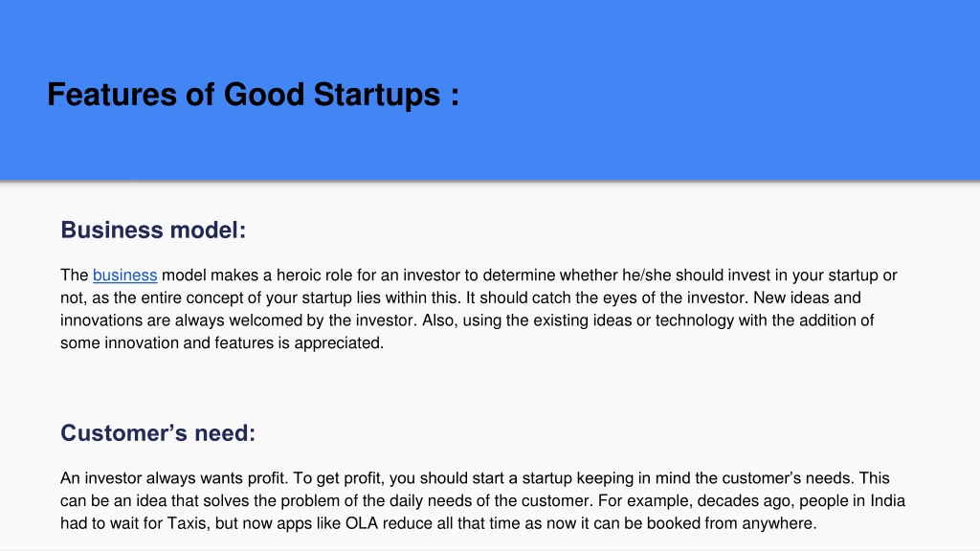
Task: Click the 'Features of Good Startups :' title
Action: click(253, 95)
